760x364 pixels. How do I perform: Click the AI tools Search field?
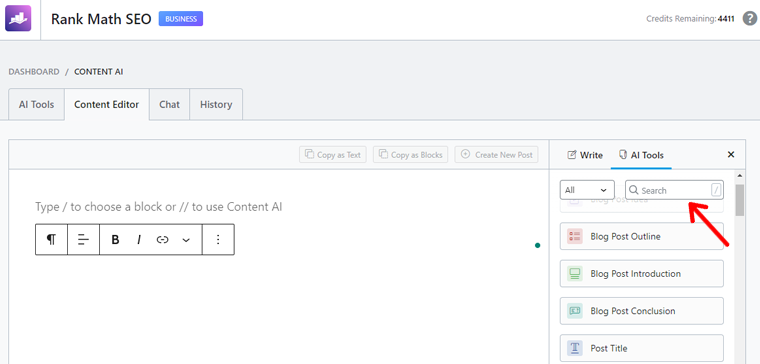coord(674,190)
